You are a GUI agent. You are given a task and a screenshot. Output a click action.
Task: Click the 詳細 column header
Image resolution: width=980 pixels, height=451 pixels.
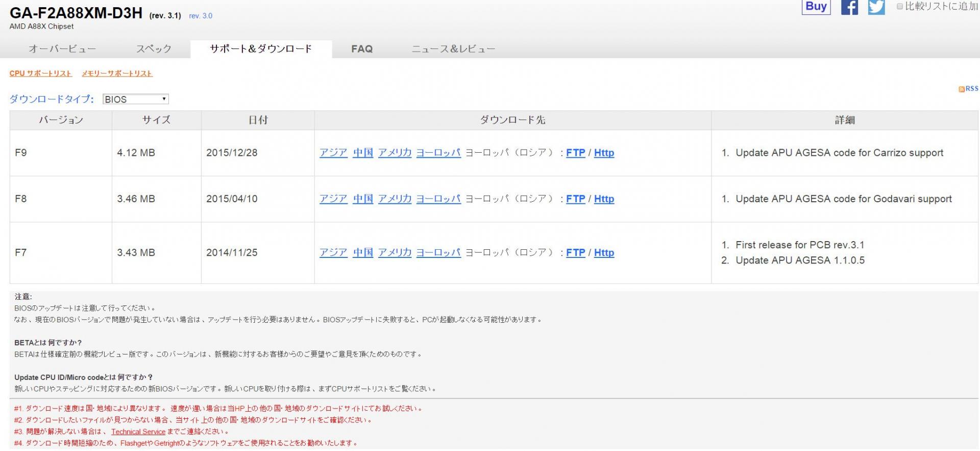[845, 120]
